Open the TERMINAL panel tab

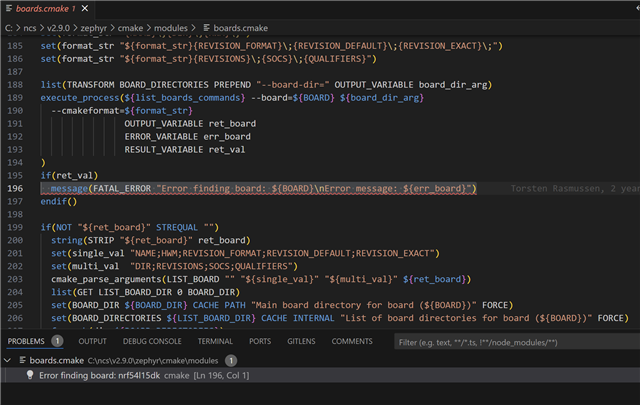coord(215,341)
